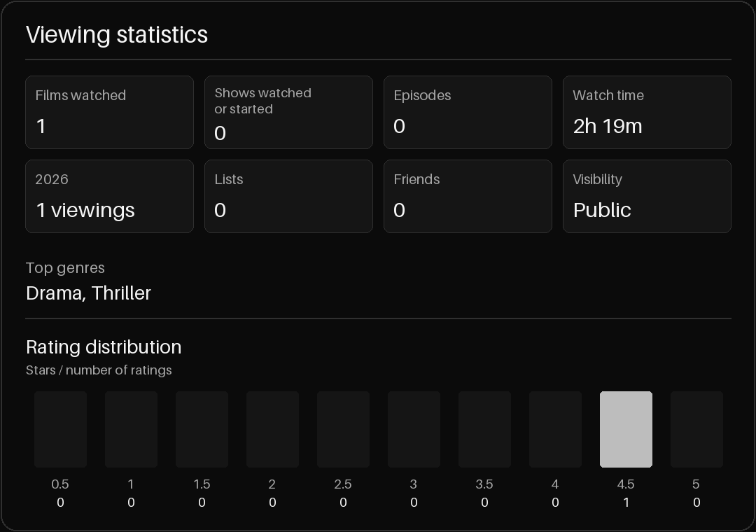
Task: Click the Visibility Public card
Action: tap(647, 196)
